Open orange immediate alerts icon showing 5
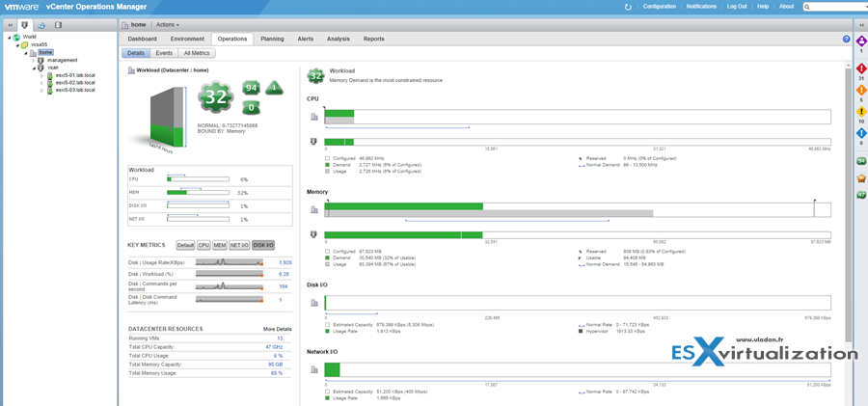This screenshot has width=868, height=406. pyautogui.click(x=861, y=91)
